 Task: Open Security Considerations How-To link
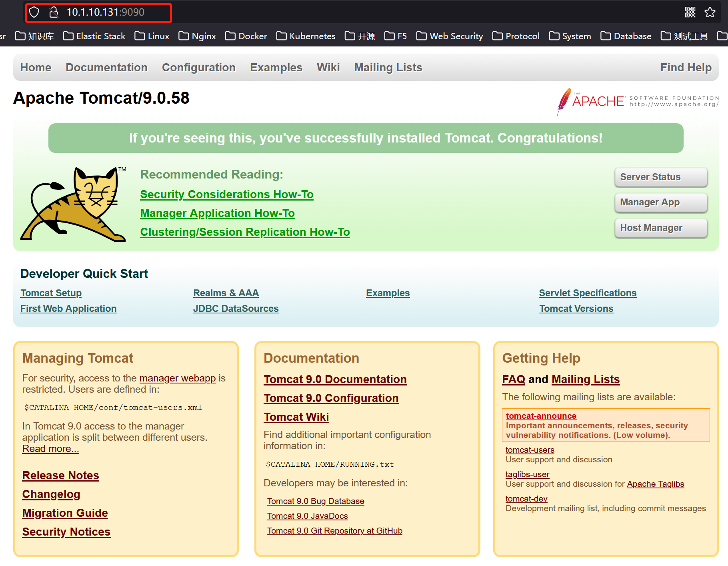point(227,195)
